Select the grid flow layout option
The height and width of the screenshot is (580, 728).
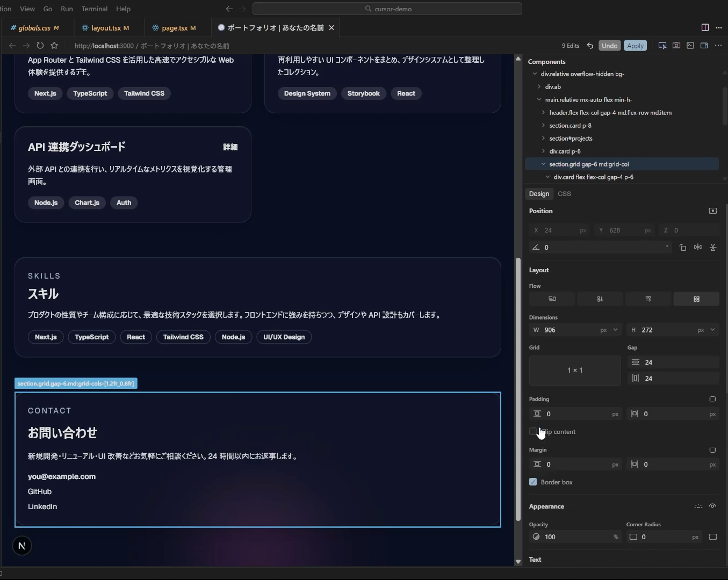pos(696,299)
